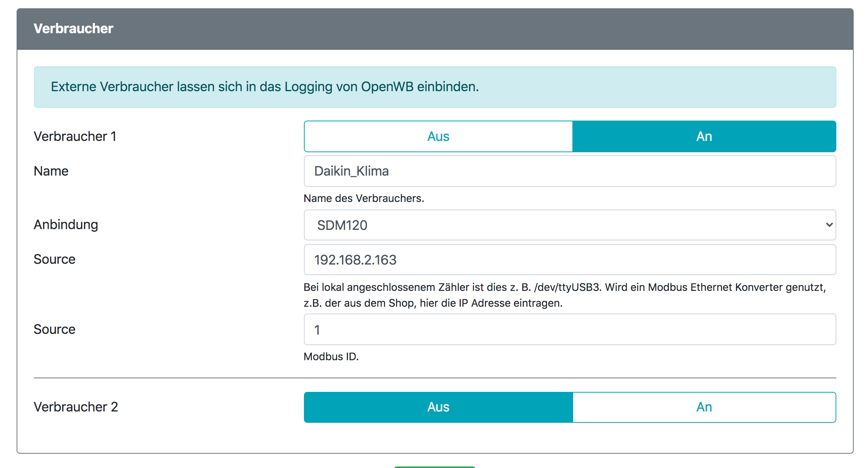Click the Source label beside Modbus ID
The width and height of the screenshot is (868, 468).
click(55, 329)
